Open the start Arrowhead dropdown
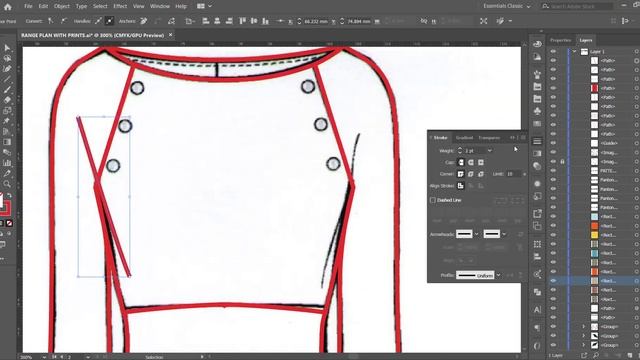 pyautogui.click(x=476, y=234)
